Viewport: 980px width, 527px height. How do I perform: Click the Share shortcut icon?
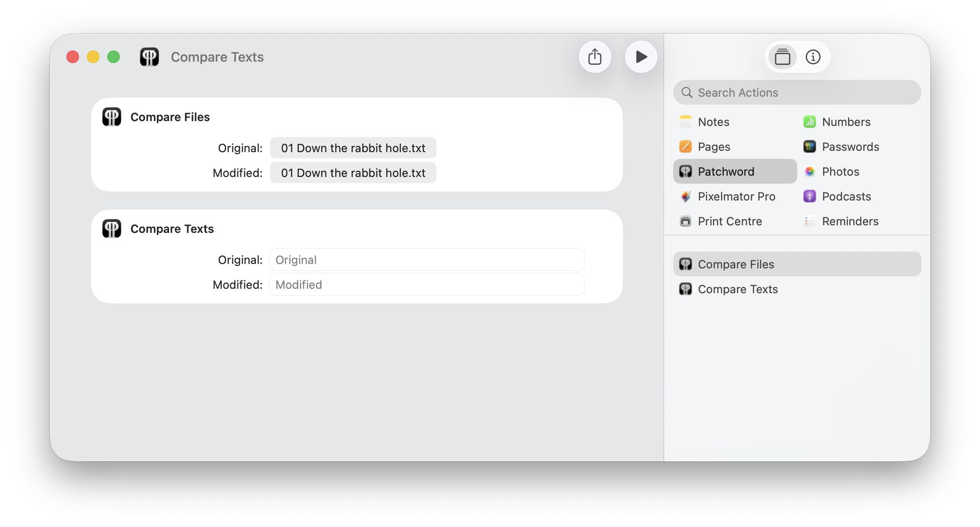595,57
